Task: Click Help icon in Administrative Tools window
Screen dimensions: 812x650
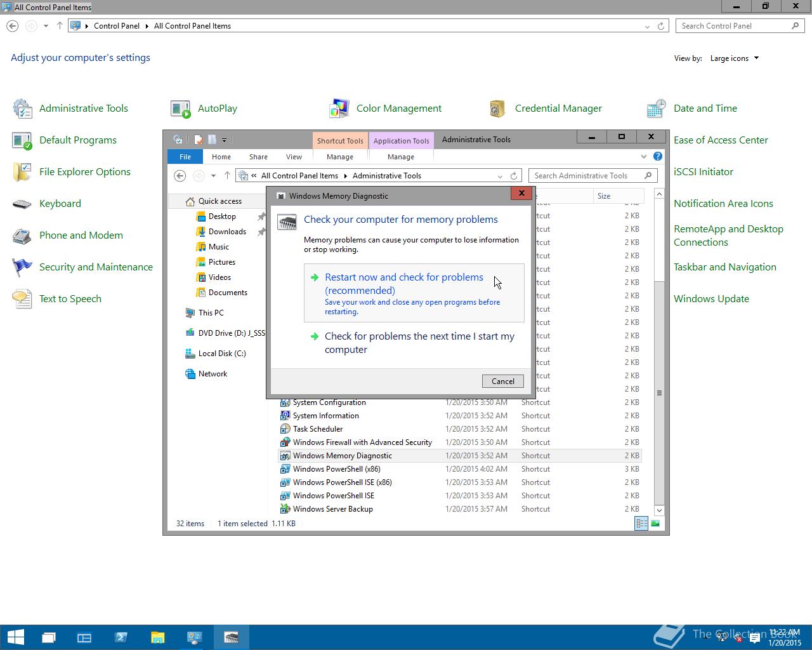Action: [658, 156]
